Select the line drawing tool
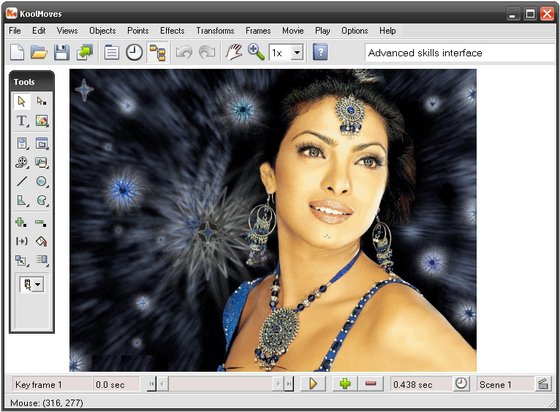The width and height of the screenshot is (560, 412). [22, 181]
